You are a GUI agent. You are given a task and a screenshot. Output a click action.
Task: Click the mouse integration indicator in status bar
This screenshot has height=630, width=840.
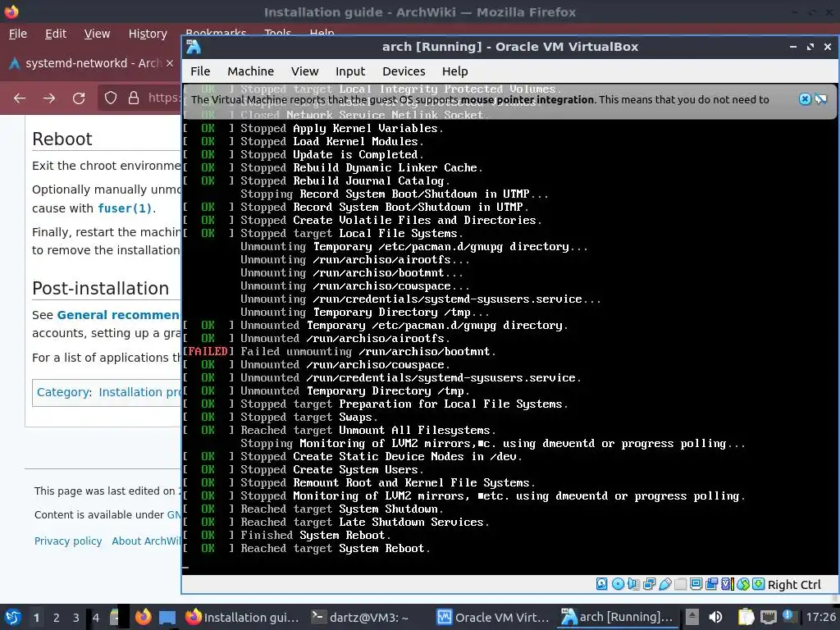tap(742, 584)
